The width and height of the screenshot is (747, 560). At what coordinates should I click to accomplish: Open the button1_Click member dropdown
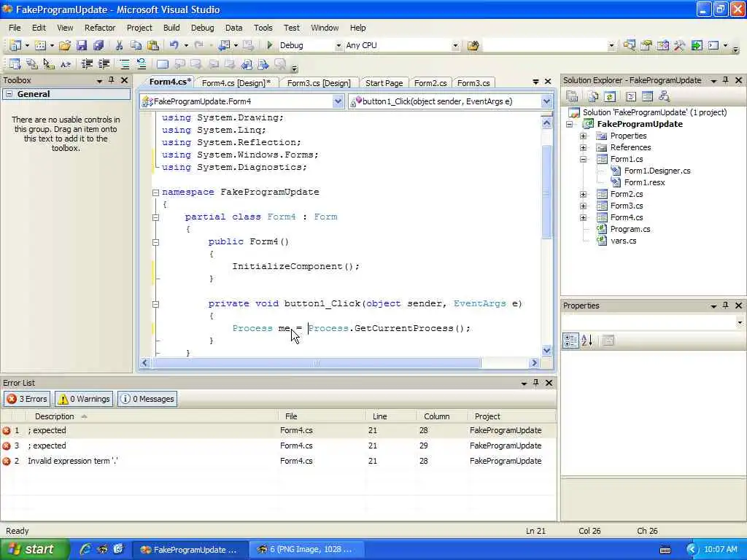(546, 101)
